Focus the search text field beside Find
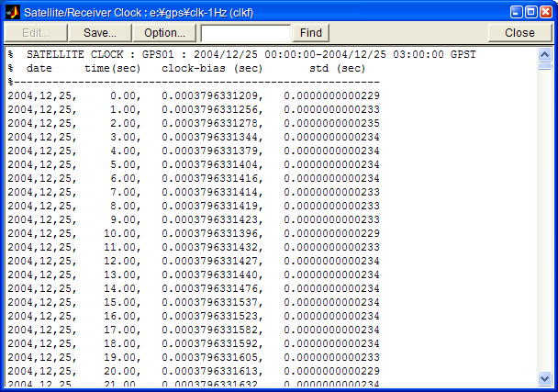This screenshot has height=392, width=558. [245, 33]
